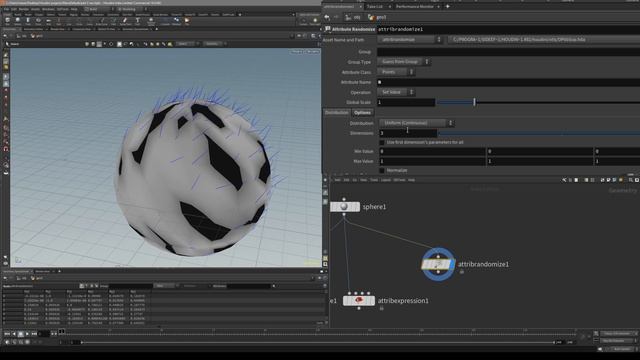This screenshot has height=360, width=640.
Task: Toggle attribrandomize1 node display flag
Action: [451, 264]
